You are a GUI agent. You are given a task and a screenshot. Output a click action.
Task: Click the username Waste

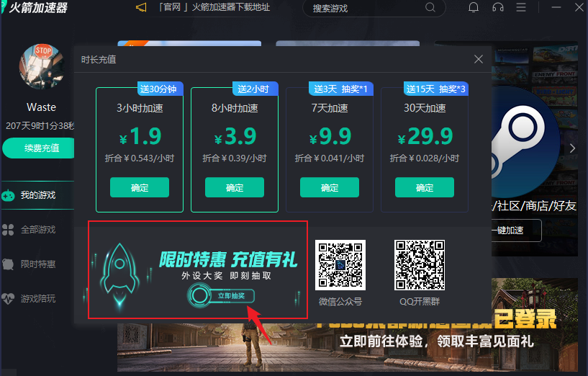click(41, 107)
